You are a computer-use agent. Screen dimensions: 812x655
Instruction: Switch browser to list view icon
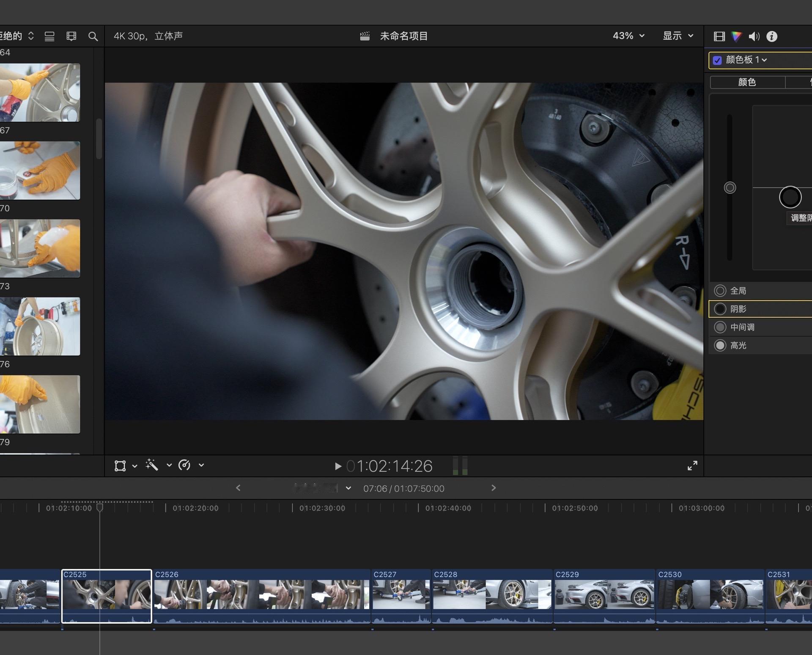(49, 36)
